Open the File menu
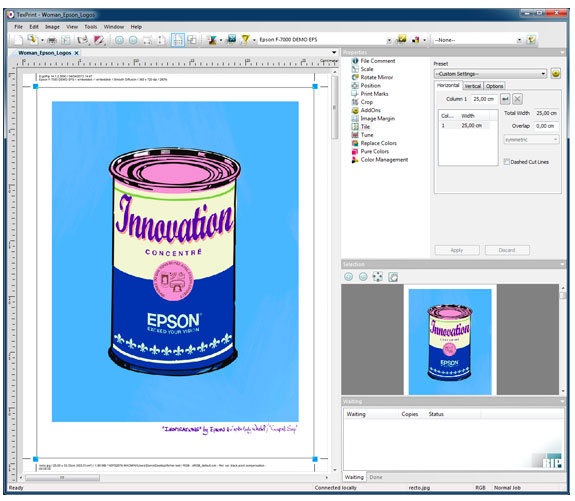The image size is (575, 501). pyautogui.click(x=18, y=27)
